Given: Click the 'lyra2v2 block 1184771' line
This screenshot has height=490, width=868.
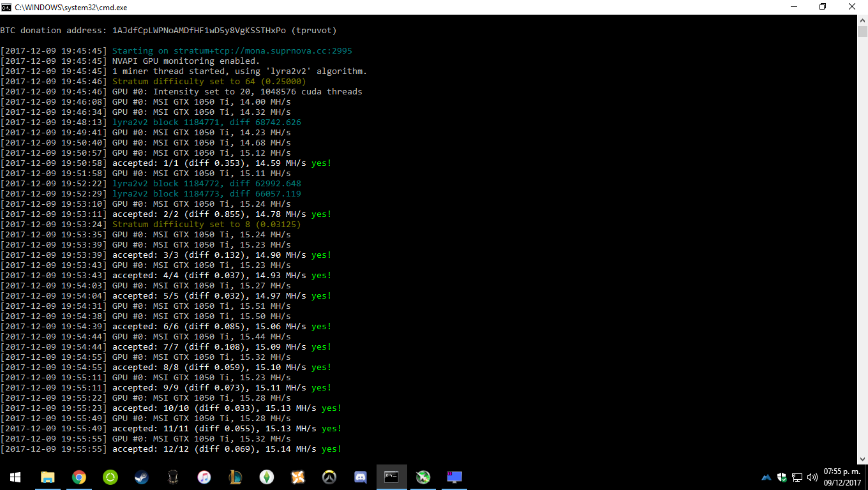Looking at the screenshot, I should [151, 122].
